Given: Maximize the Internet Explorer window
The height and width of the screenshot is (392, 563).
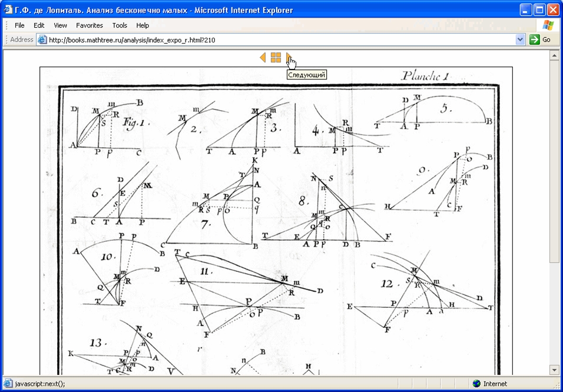Looking at the screenshot, I should pyautogui.click(x=539, y=9).
